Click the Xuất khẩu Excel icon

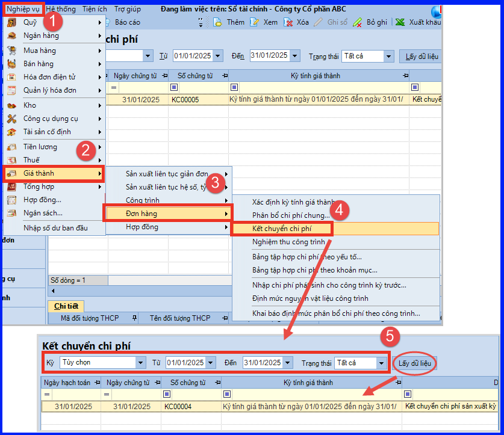pyautogui.click(x=400, y=22)
